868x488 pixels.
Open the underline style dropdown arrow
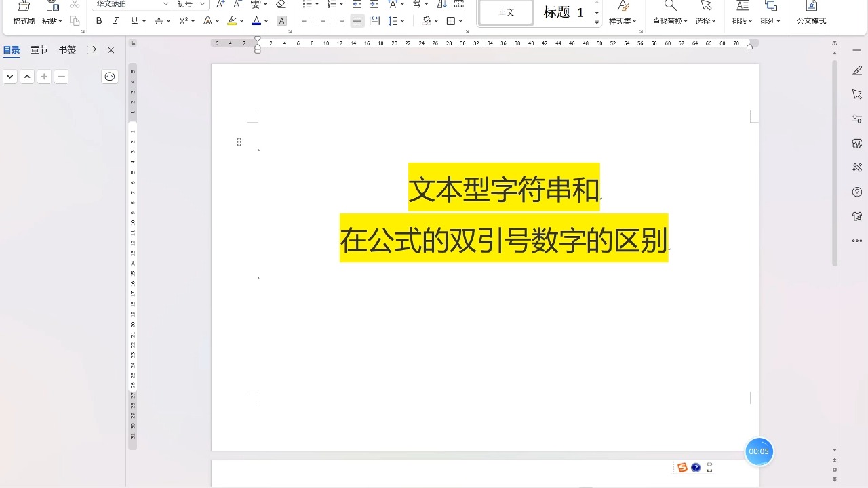[144, 21]
